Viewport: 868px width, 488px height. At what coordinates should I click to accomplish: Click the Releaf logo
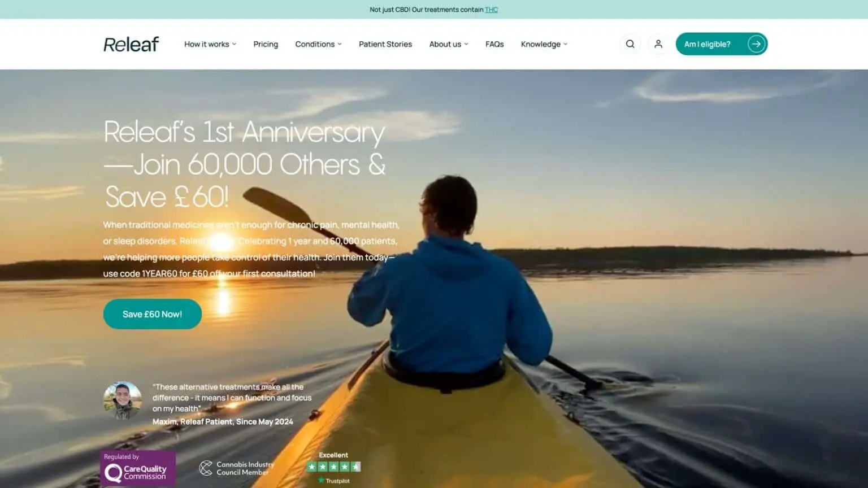[131, 44]
